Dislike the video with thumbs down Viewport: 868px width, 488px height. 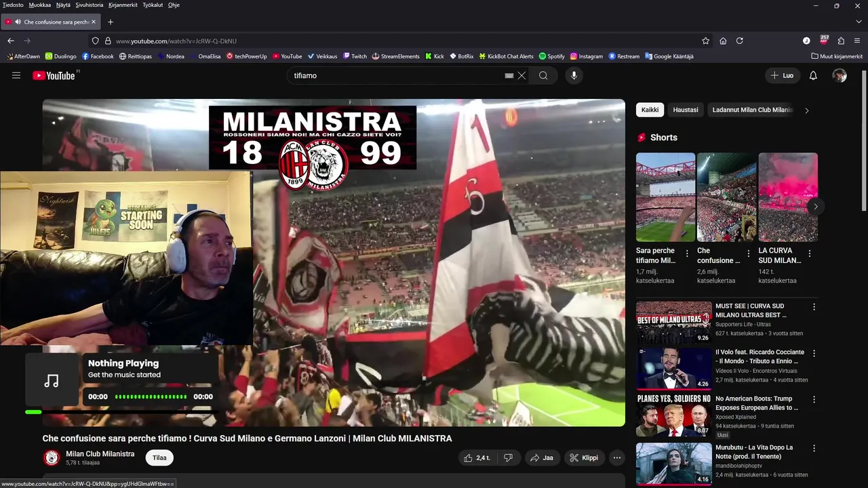point(508,457)
